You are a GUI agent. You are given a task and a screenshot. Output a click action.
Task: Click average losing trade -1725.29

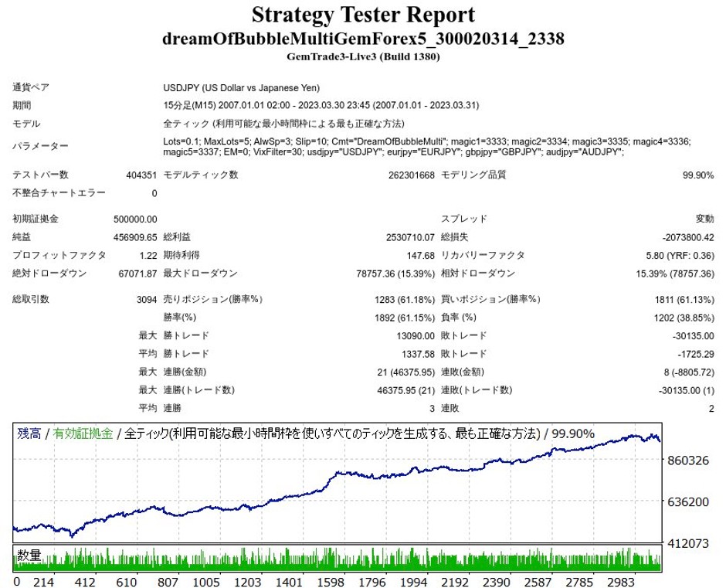pyautogui.click(x=695, y=355)
